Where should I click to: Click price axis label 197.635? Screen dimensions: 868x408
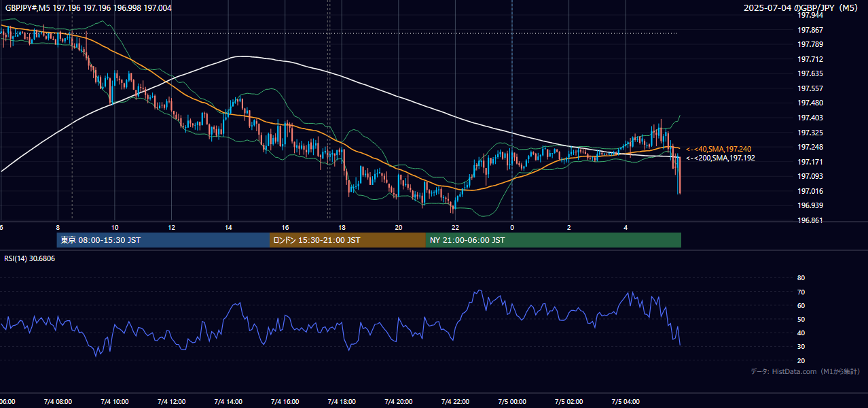point(810,73)
